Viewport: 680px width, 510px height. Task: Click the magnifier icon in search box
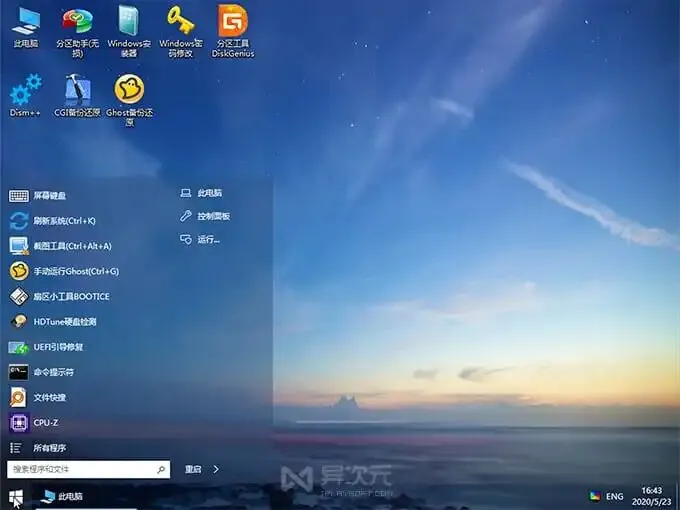tap(161, 469)
